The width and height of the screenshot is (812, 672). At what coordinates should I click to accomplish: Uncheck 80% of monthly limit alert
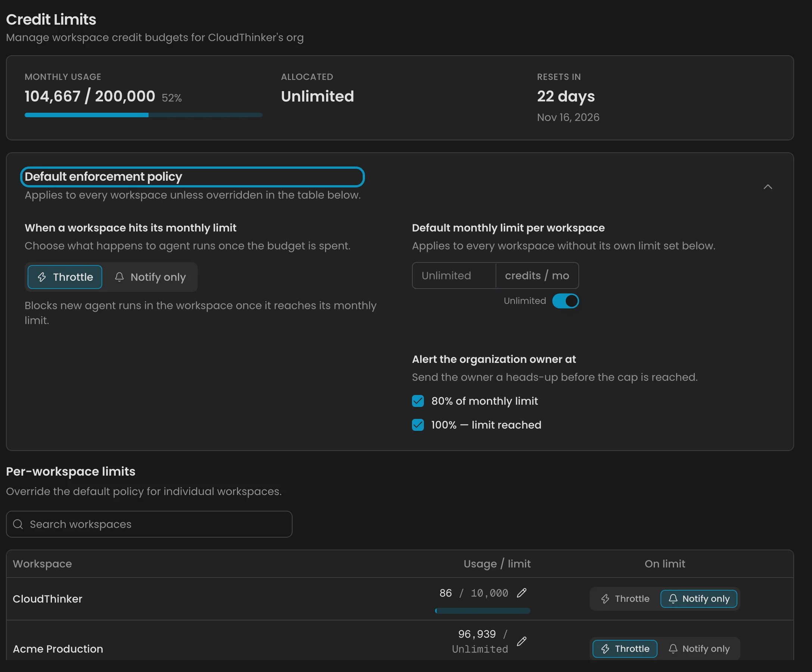(418, 401)
